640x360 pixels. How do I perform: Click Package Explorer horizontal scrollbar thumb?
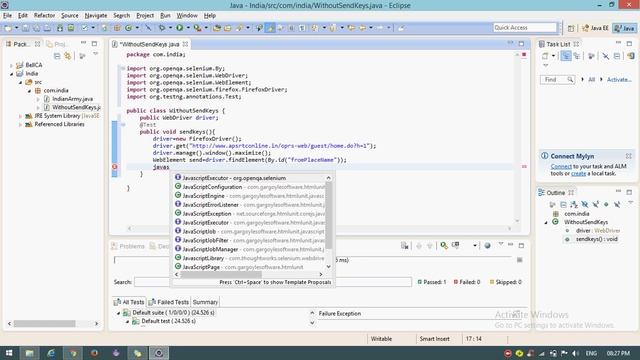point(44,324)
